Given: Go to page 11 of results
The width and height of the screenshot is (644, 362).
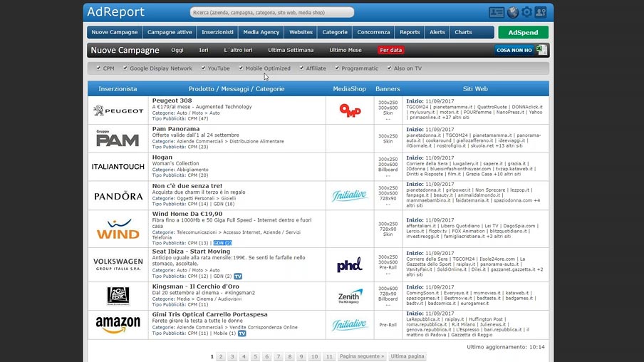Looking at the screenshot, I should [x=329, y=356].
